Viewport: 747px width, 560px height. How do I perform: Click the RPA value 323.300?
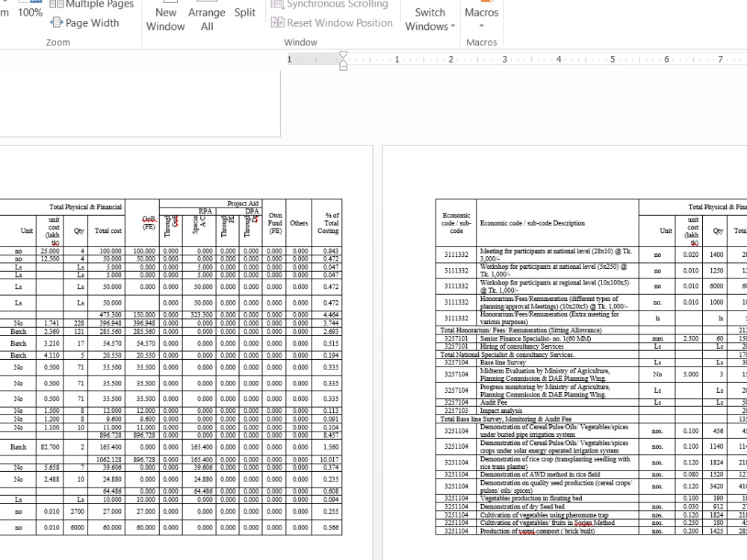coord(201,315)
